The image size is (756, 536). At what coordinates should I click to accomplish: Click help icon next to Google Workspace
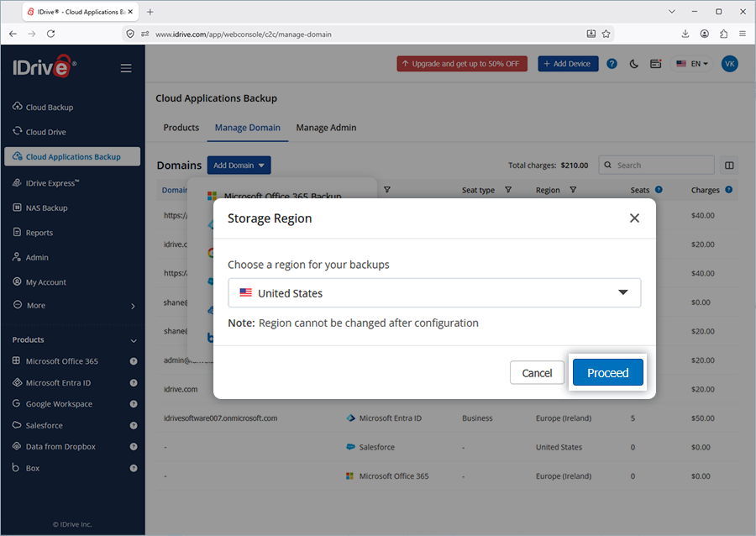pyautogui.click(x=134, y=404)
